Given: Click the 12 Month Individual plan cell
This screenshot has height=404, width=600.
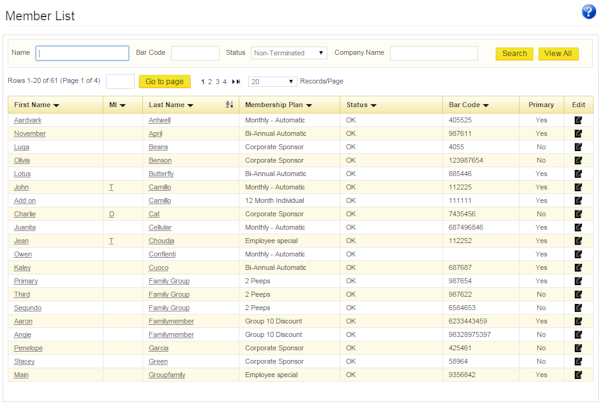Looking at the screenshot, I should tap(274, 200).
